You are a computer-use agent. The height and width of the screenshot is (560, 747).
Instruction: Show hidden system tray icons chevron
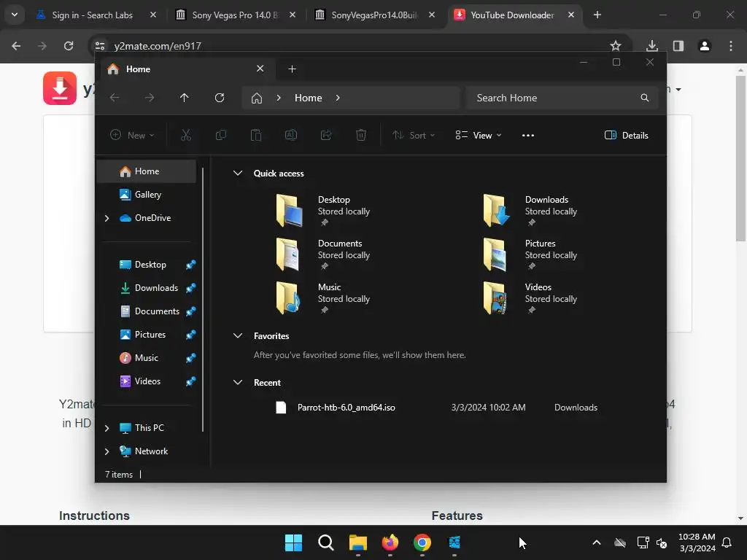pos(597,542)
